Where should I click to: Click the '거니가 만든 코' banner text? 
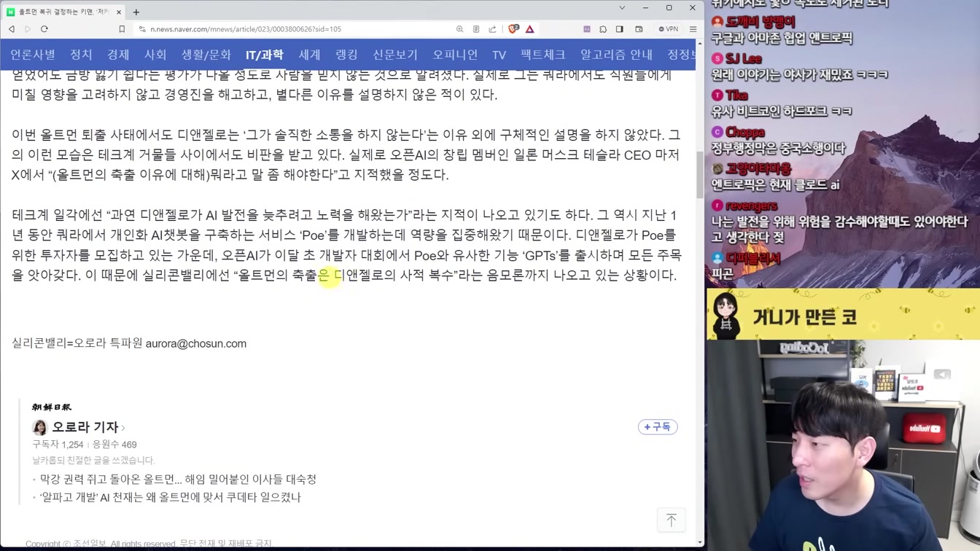click(804, 317)
